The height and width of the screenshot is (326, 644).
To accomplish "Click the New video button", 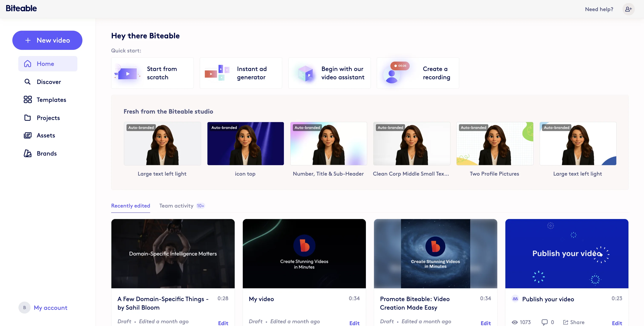I will click(47, 40).
